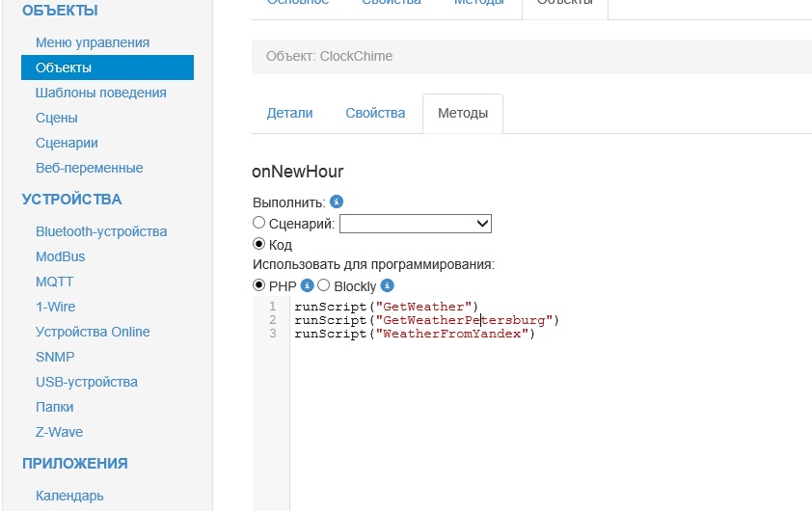Click info icon next to Выполнить
The image size is (812, 511).
(x=337, y=202)
